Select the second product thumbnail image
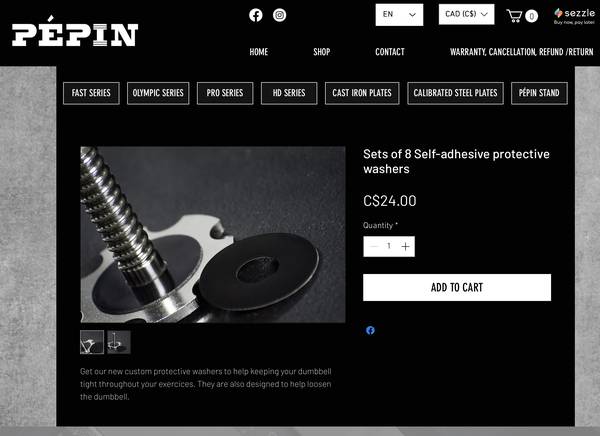The width and height of the screenshot is (600, 436). (x=119, y=342)
